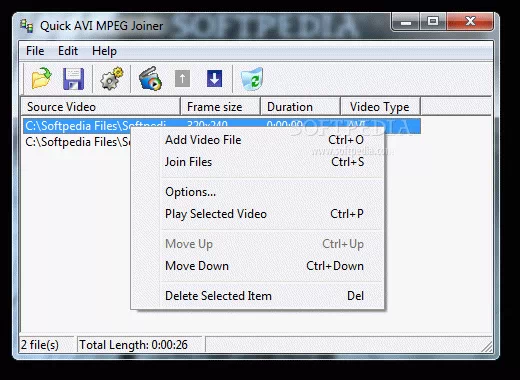The height and width of the screenshot is (380, 520).
Task: Click the window resize grip corner
Action: click(487, 347)
